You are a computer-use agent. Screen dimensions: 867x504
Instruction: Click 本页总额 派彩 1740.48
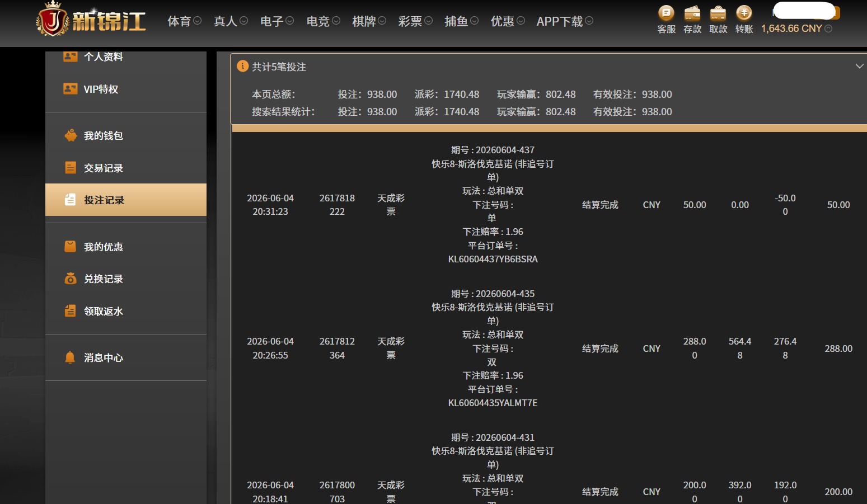(x=447, y=95)
